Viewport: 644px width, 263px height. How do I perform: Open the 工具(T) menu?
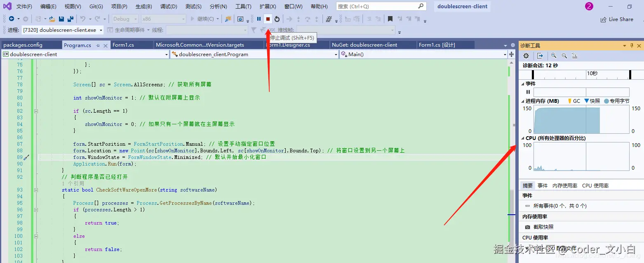point(243,7)
